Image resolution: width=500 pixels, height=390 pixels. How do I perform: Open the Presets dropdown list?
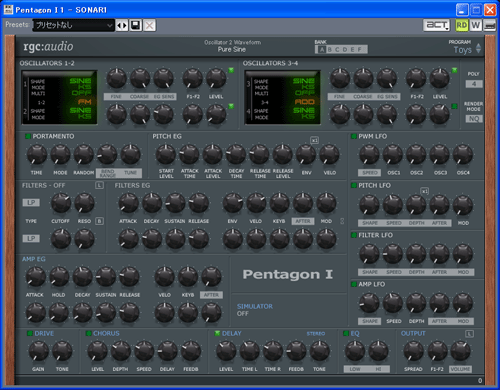point(73,25)
